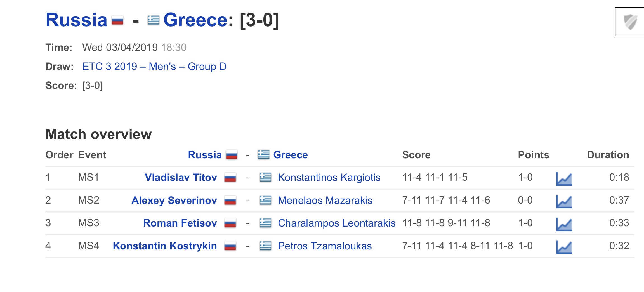
Task: Open points chart for MS2 match
Action: [x=564, y=201]
